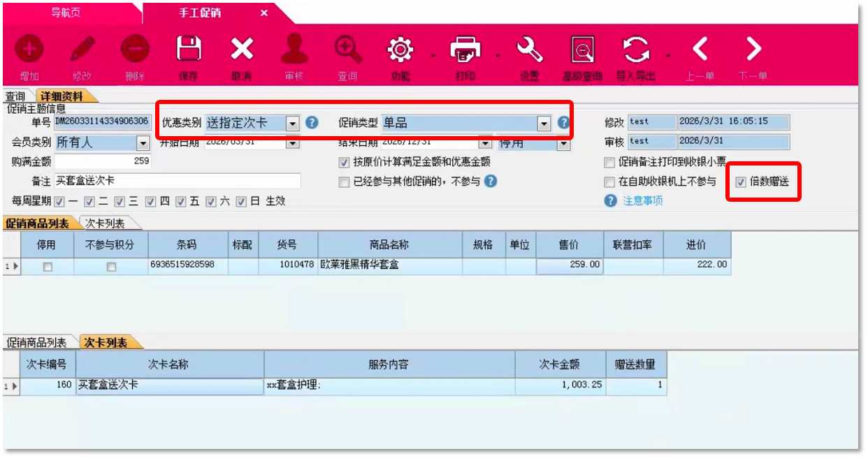Screen dimensions: 868x458
Task: Open dropdown arrow next to 导入导出 icon
Action: (x=669, y=54)
